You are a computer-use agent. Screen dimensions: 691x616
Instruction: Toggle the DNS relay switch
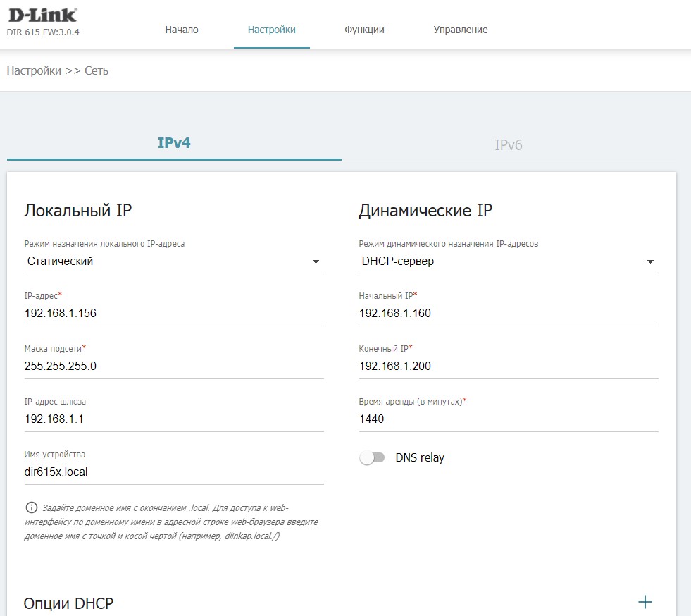(x=372, y=458)
